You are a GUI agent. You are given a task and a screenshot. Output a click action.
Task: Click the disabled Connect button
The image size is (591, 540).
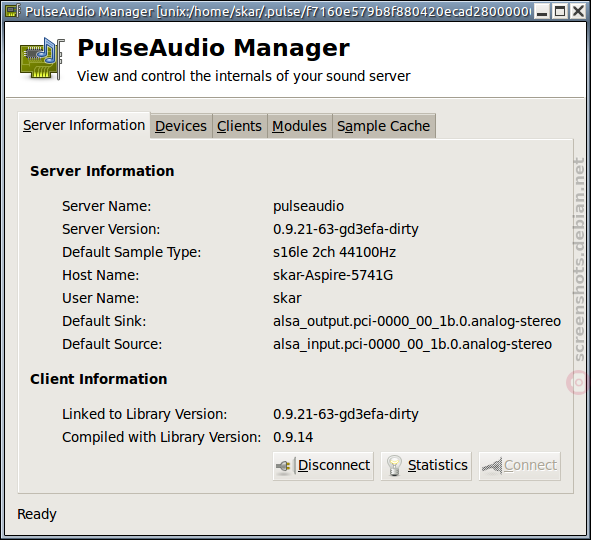519,466
